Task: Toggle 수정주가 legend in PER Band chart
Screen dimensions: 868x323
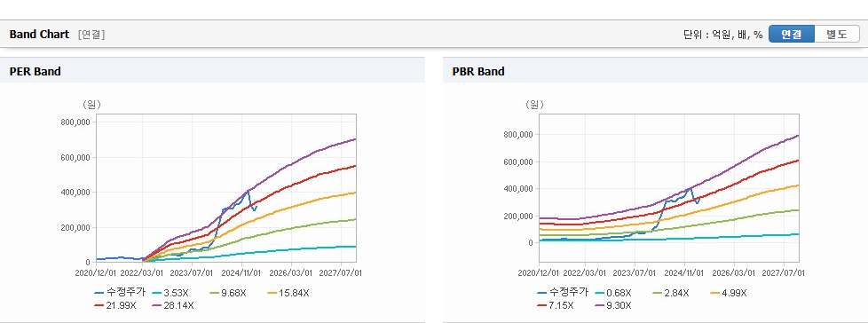Action: (120, 293)
